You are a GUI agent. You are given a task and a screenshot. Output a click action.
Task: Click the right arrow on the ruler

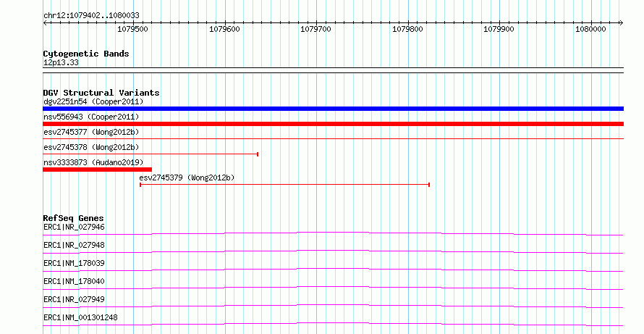621,23
